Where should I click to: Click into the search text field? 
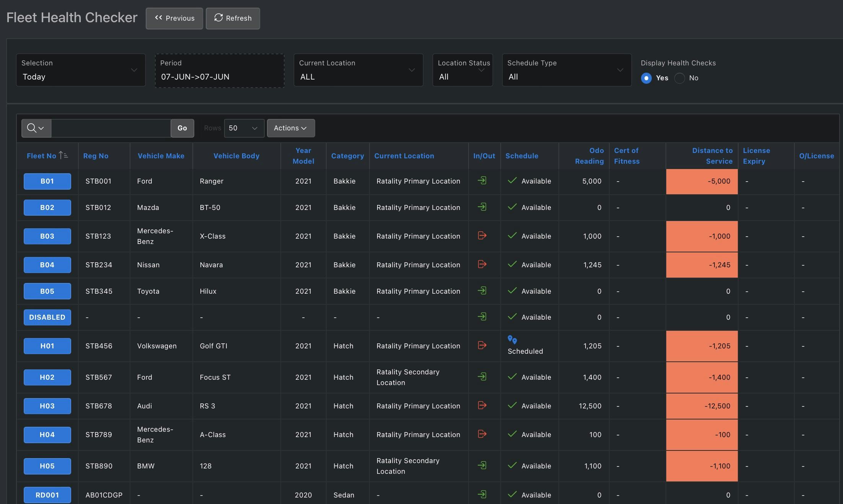111,128
